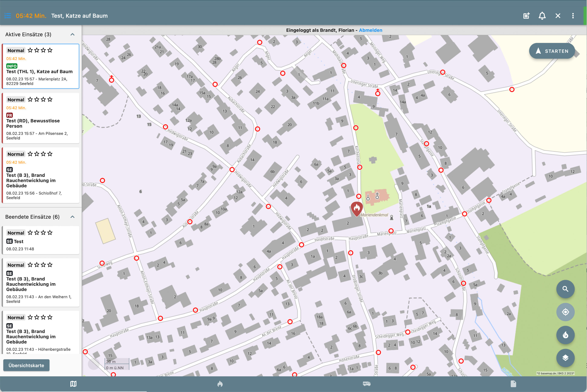Click the map search magnifier button
The image size is (587, 392).
565,289
